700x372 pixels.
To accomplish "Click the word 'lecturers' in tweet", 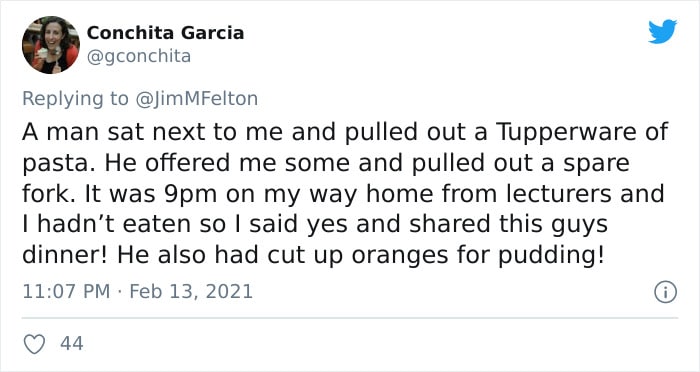I will (x=558, y=194).
